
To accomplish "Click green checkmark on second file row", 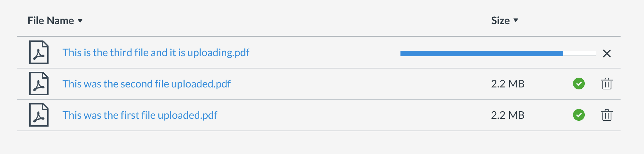I will [579, 84].
